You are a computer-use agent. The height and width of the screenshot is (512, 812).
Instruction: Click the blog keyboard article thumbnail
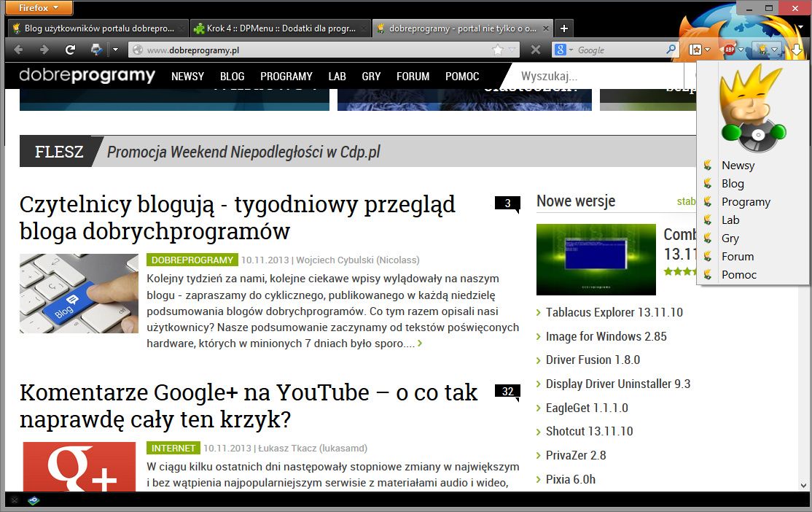pyautogui.click(x=79, y=293)
